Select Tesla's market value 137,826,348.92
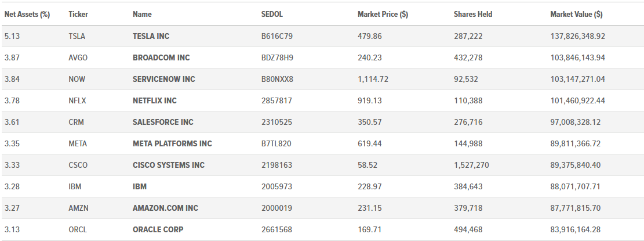Viewport: 644px width, 241px height. click(577, 36)
